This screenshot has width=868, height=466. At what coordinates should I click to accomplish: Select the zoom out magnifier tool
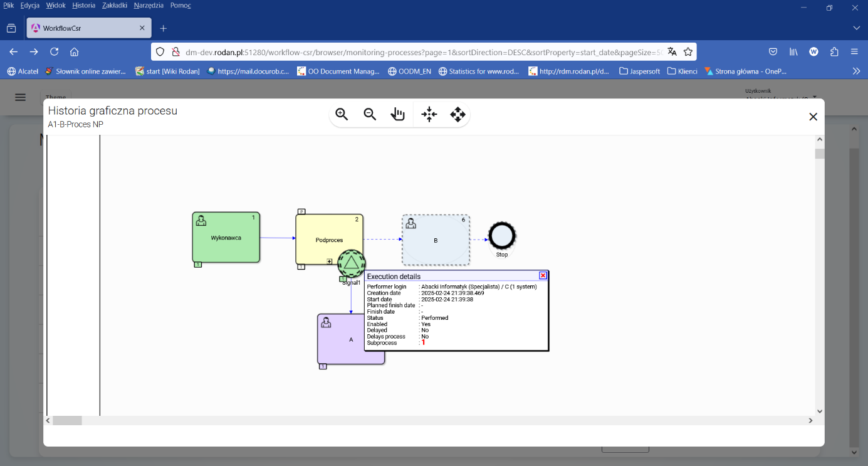(x=370, y=114)
